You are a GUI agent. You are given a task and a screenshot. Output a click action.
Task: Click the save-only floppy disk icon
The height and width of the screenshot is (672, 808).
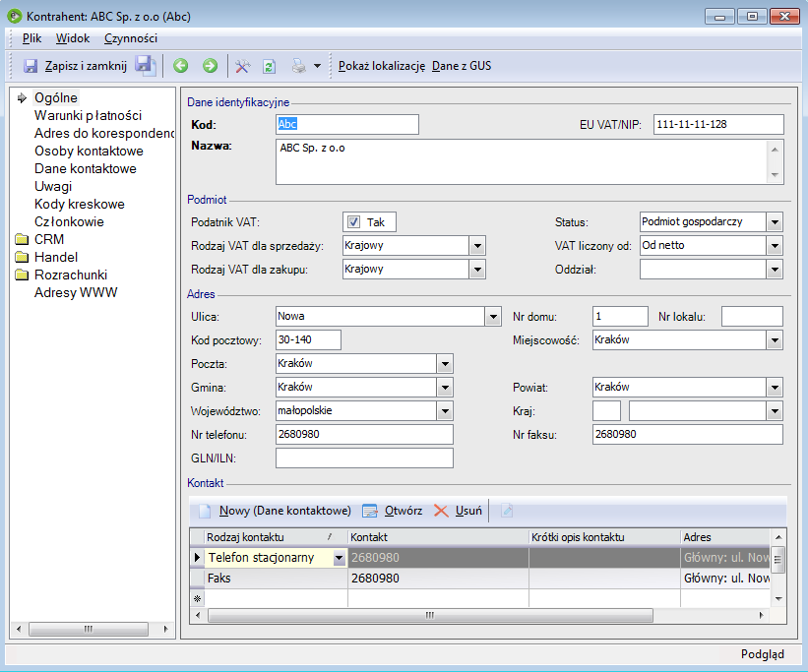146,66
